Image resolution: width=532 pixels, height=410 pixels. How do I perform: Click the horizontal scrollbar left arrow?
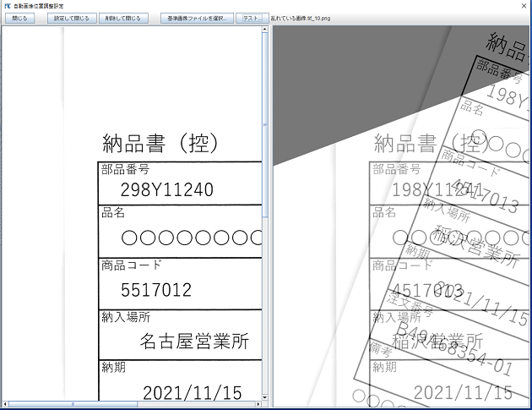pos(5,404)
